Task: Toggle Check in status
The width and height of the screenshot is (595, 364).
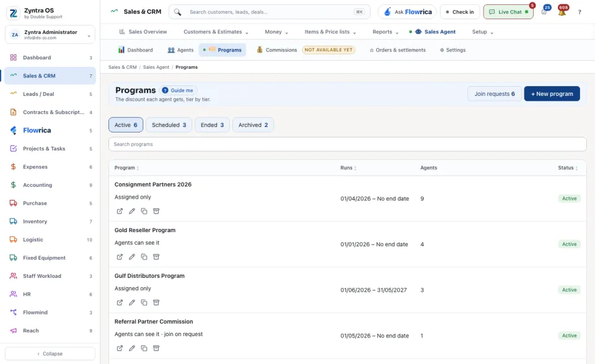Action: pos(460,12)
